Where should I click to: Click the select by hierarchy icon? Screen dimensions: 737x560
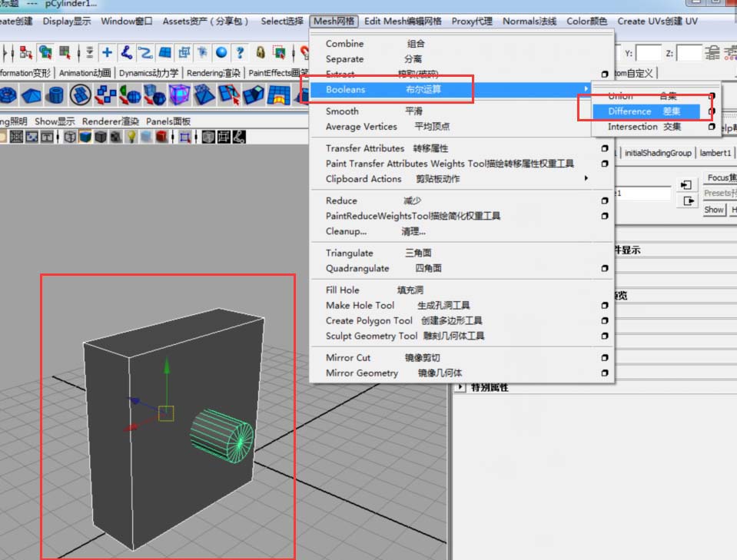(26, 52)
